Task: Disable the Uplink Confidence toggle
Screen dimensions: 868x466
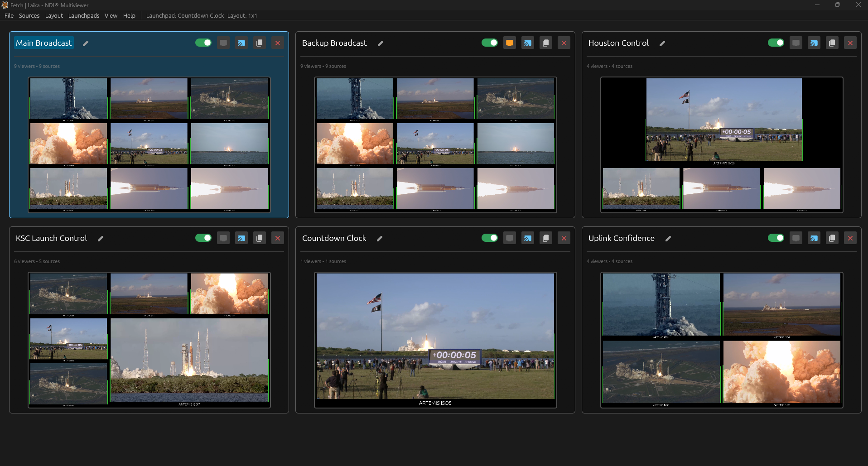Action: coord(776,237)
